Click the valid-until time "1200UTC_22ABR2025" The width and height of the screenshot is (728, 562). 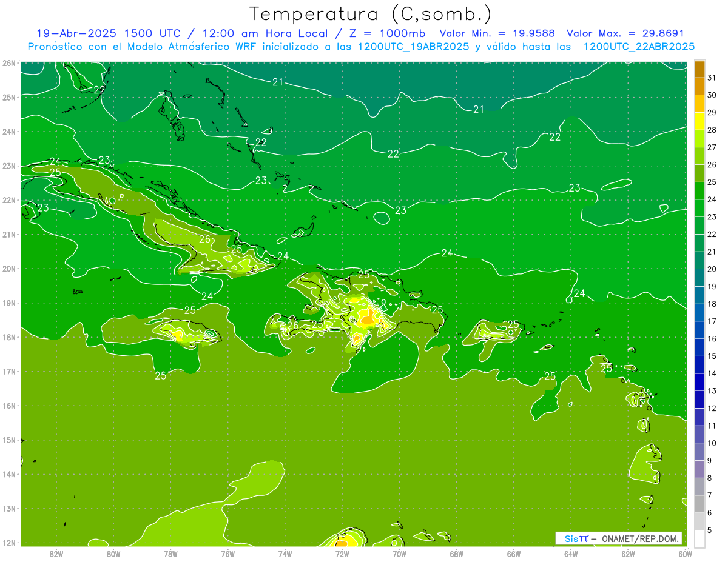point(639,47)
